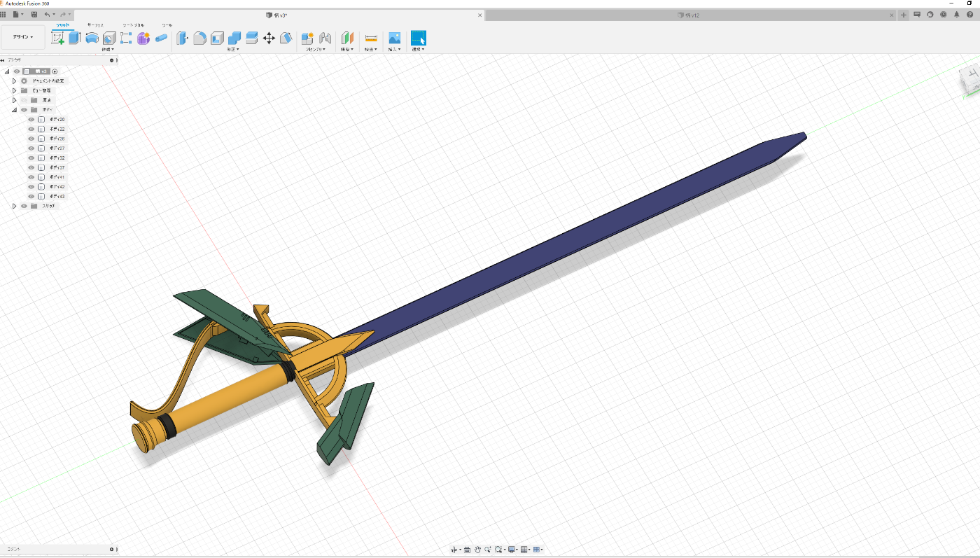
Task: Hide ボディ20 using its eye icon
Action: tap(31, 120)
